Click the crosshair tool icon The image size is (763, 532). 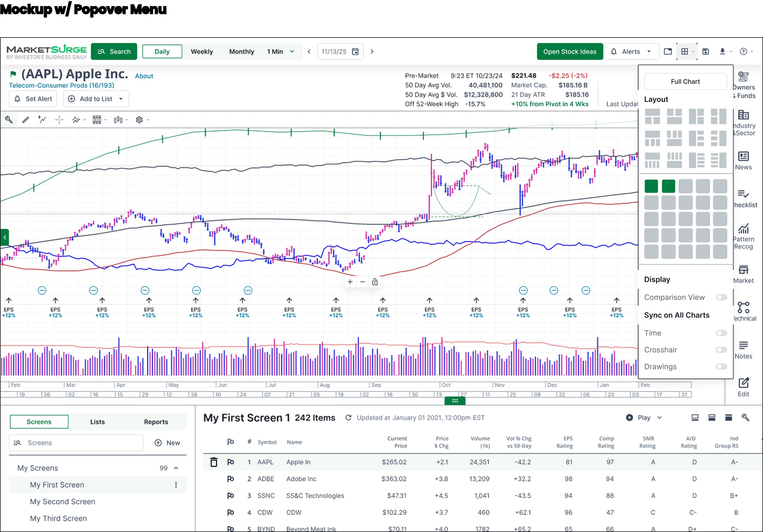[59, 120]
